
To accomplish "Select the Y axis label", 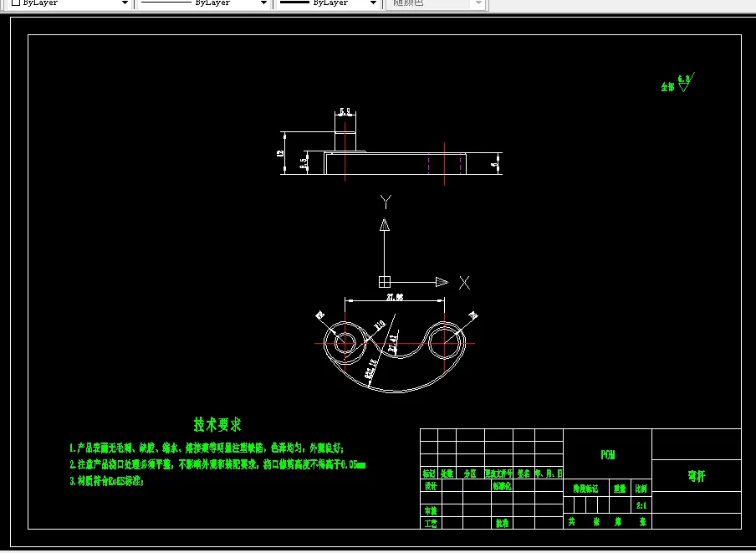I will (x=386, y=202).
